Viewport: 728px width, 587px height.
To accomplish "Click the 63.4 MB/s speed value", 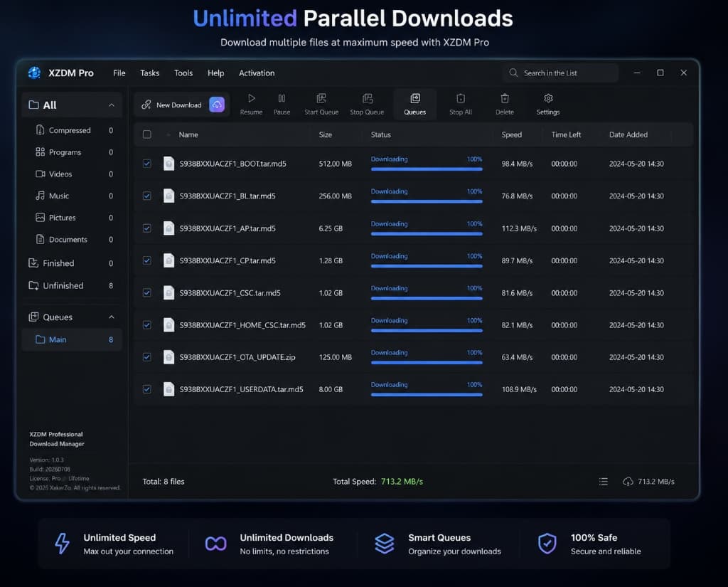I will [517, 357].
